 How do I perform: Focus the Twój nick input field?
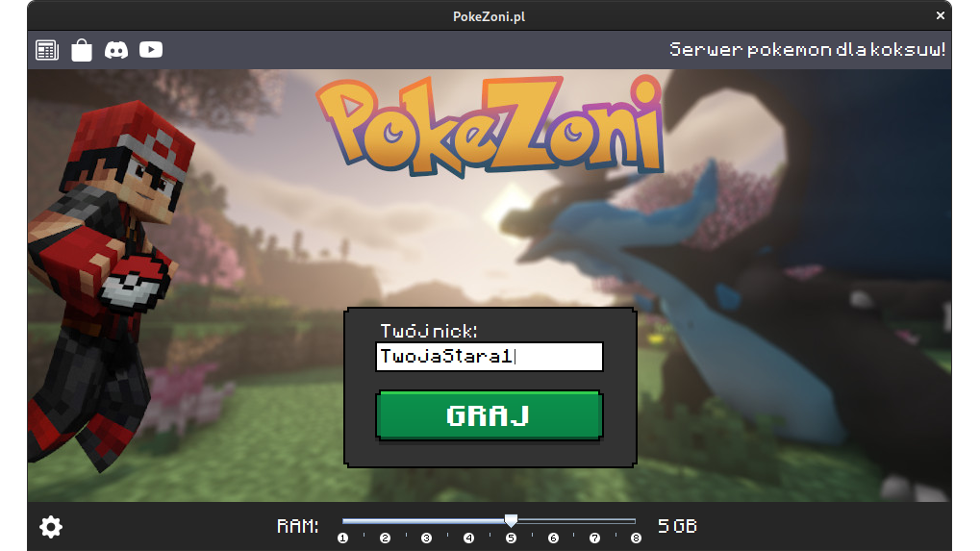point(490,357)
